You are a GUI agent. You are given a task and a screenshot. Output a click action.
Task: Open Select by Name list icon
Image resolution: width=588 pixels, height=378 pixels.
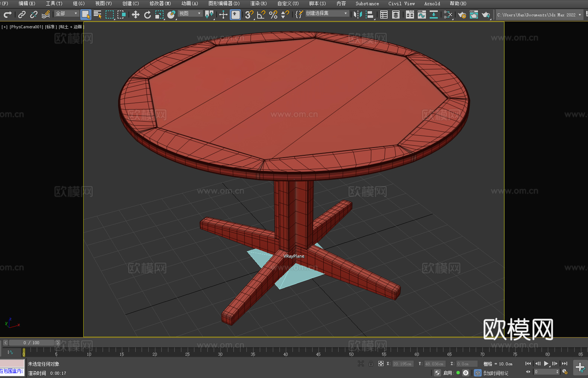98,15
